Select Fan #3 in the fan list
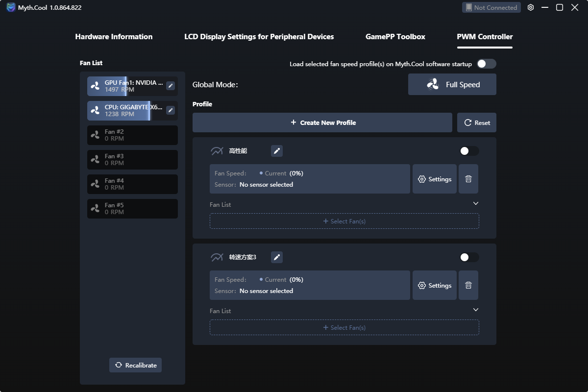The width and height of the screenshot is (588, 392). click(132, 160)
